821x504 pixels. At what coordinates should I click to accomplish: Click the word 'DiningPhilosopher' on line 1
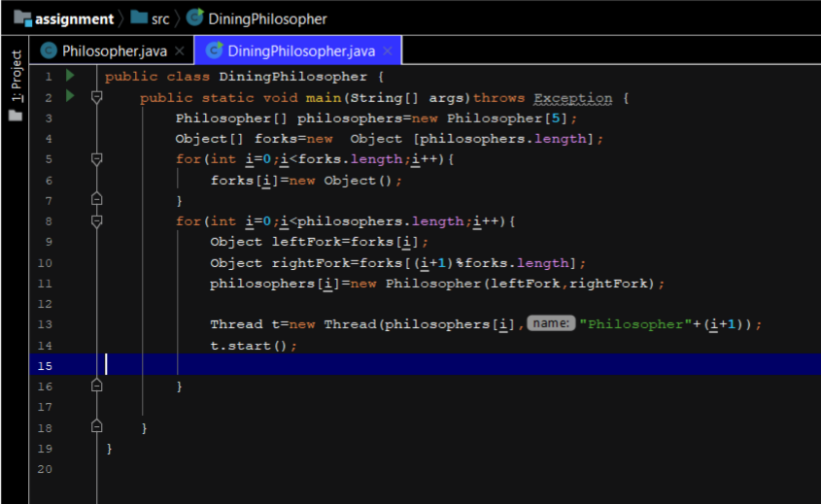293,77
